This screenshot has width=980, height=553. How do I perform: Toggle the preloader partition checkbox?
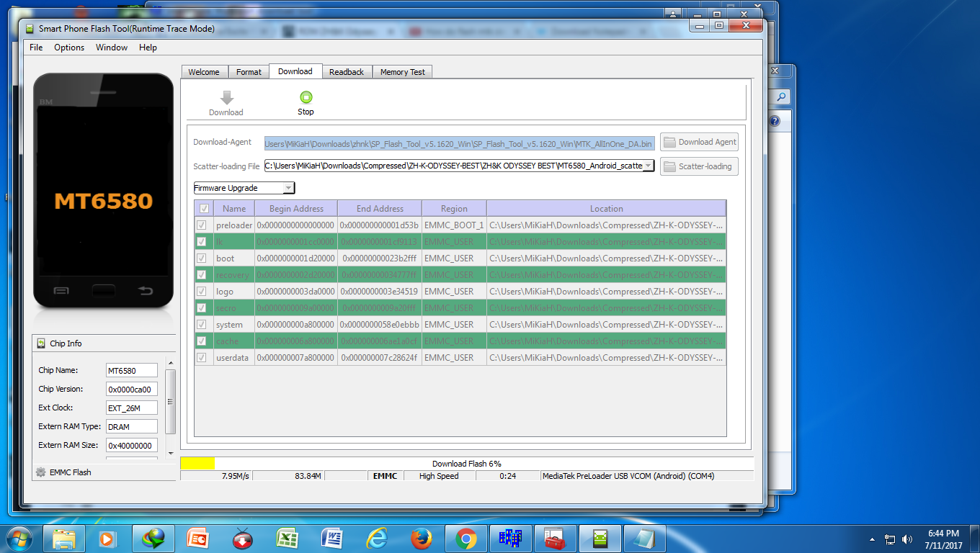202,225
